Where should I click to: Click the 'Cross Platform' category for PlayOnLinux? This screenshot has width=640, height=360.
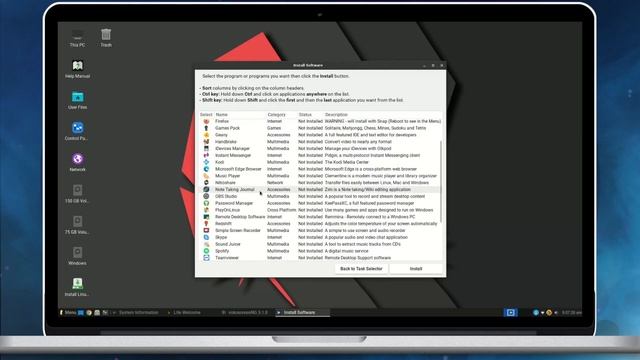pyautogui.click(x=281, y=210)
